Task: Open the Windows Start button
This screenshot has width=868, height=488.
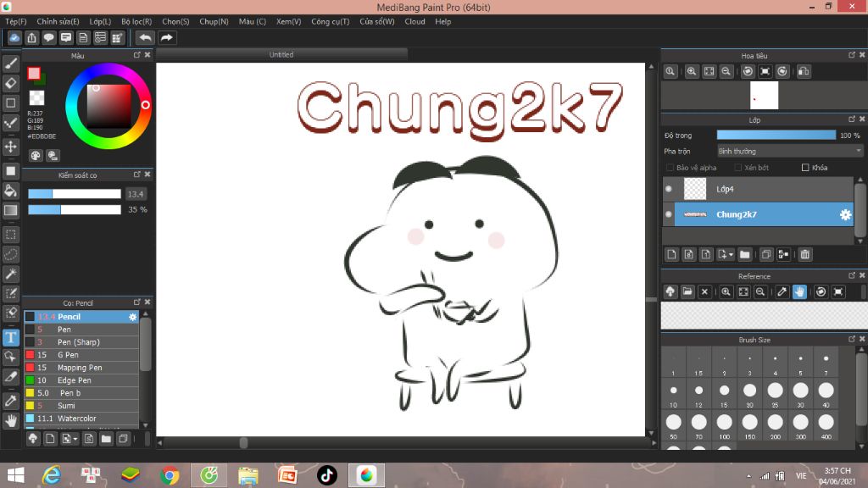Action: (15, 475)
